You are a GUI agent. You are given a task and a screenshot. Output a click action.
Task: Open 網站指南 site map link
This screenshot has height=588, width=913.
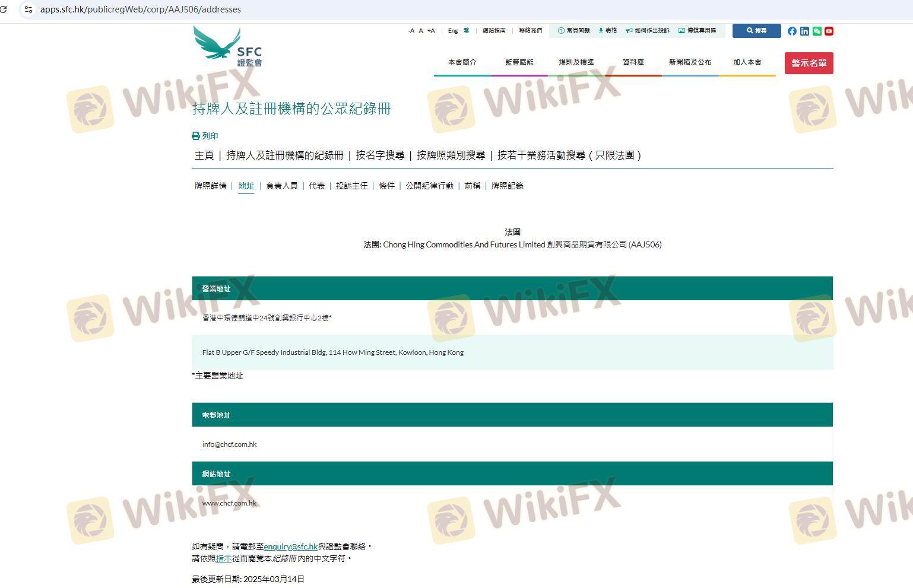point(494,31)
